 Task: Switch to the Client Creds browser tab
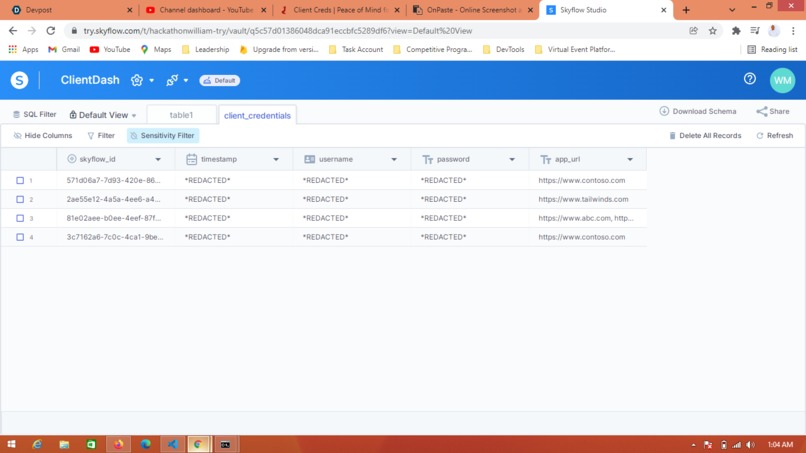339,10
